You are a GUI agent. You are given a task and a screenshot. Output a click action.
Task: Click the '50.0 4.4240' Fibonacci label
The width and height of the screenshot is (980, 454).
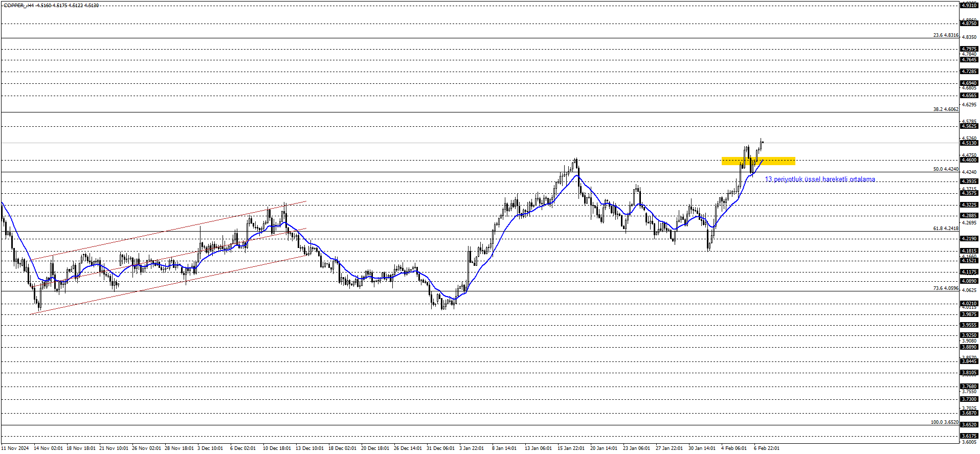click(x=946, y=169)
